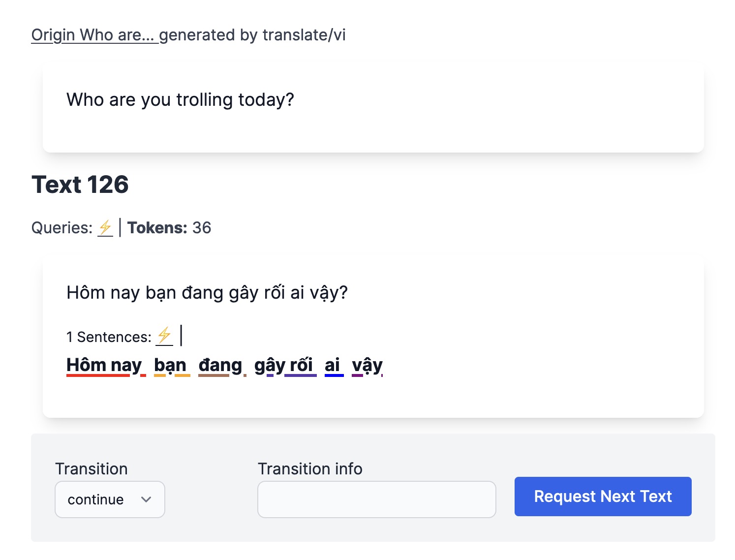Click the "1 Sentences:" label

[109, 337]
